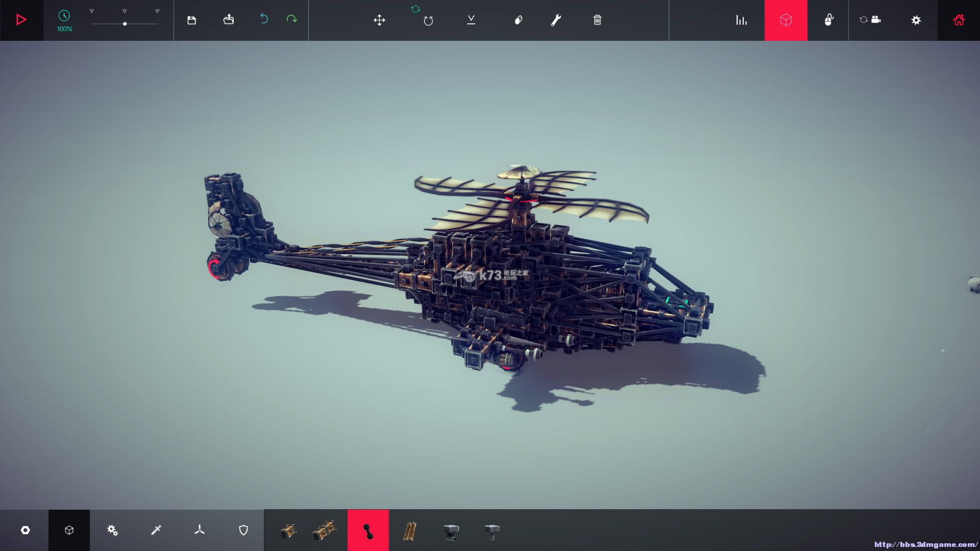Start simulation with the red play button
Screen dimensions: 980x551
point(21,20)
